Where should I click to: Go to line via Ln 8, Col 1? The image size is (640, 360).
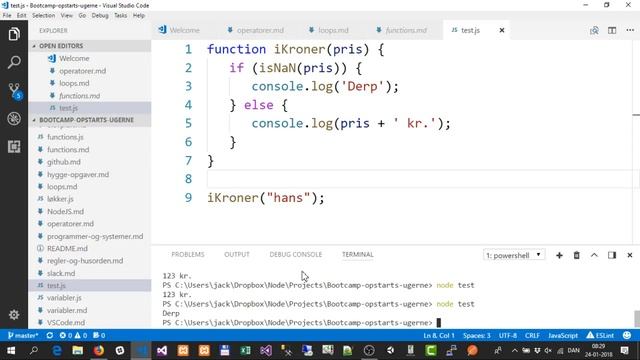coord(439,336)
